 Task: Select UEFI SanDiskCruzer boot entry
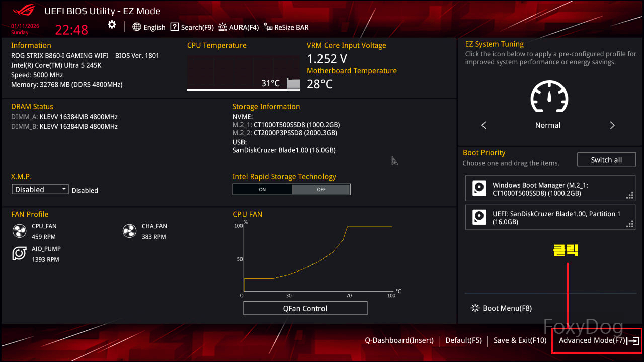point(550,217)
